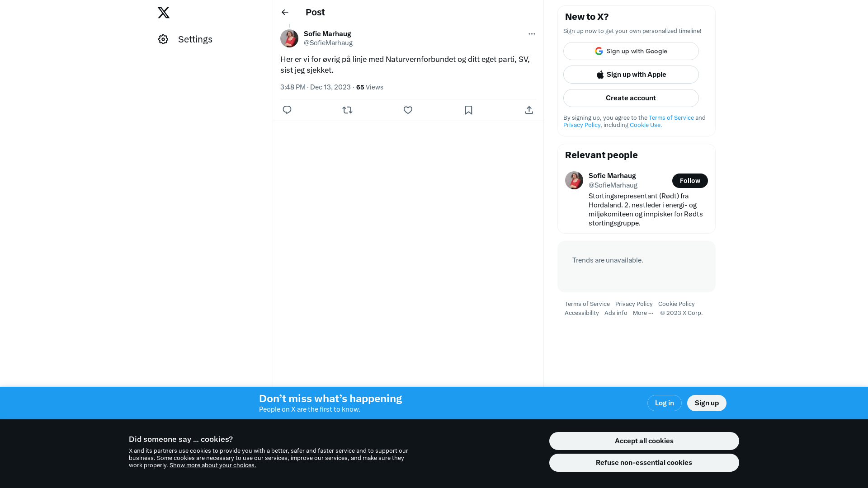Viewport: 868px width, 488px height.
Task: Accept all cookies
Action: 644,441
